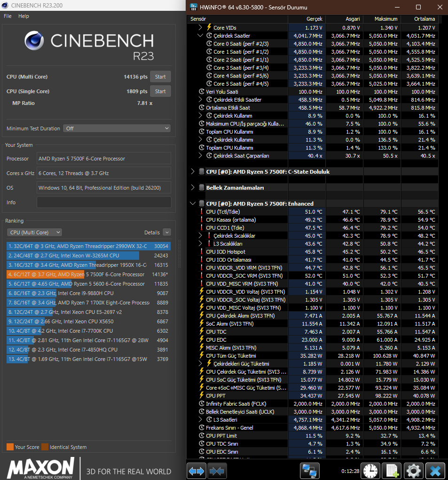Click clock icon beside Core 0 Saati
448x480 pixels.
click(x=209, y=43)
